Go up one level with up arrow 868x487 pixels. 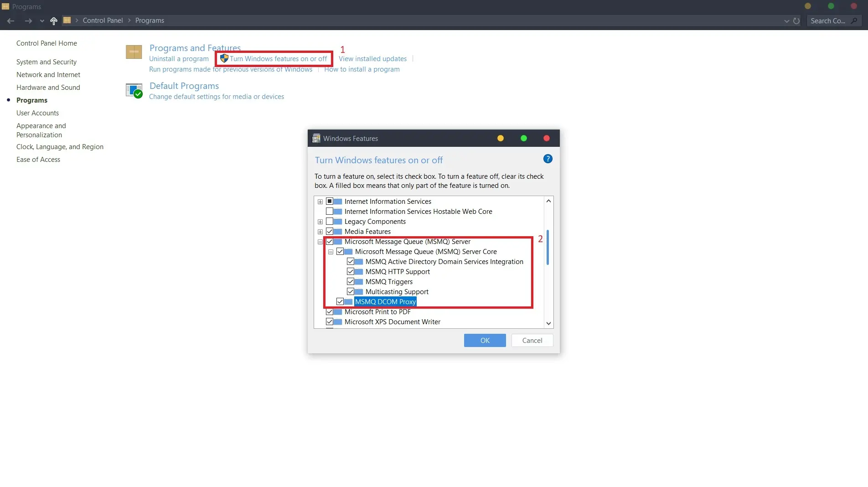[54, 21]
